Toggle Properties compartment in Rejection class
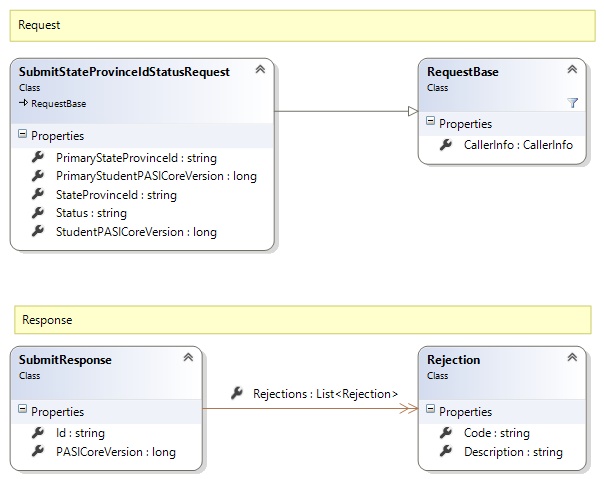 (431, 411)
